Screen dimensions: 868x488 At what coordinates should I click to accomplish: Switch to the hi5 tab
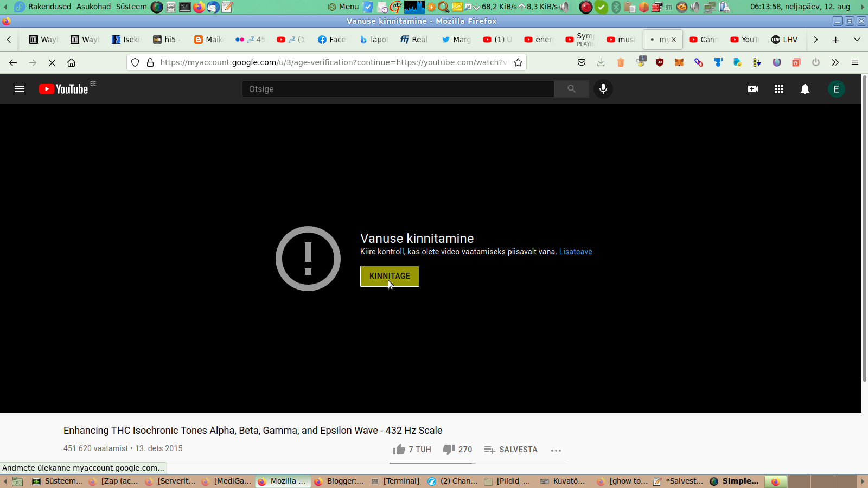[x=167, y=40]
